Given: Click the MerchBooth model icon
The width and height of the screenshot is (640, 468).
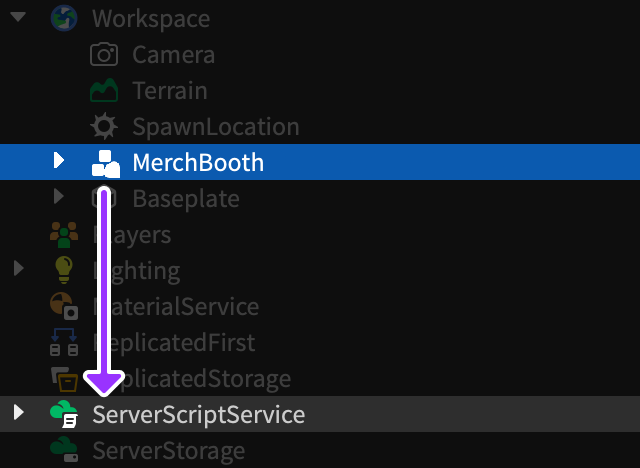Looking at the screenshot, I should click(x=105, y=162).
